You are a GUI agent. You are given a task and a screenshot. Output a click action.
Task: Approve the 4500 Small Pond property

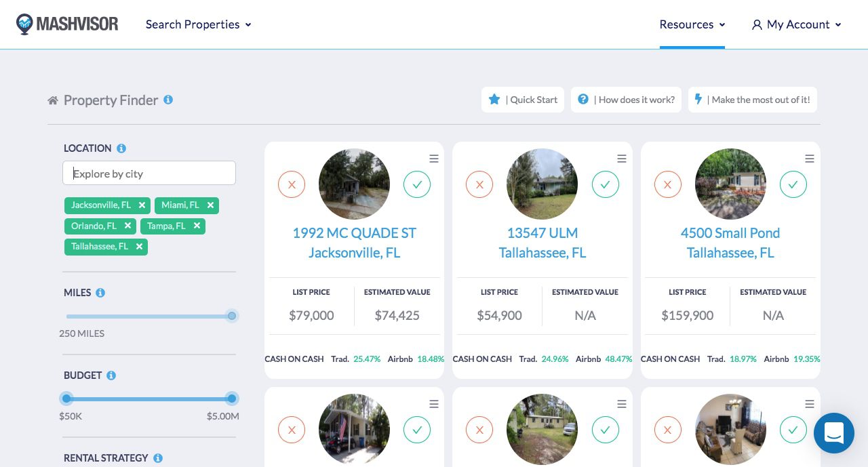click(x=793, y=184)
